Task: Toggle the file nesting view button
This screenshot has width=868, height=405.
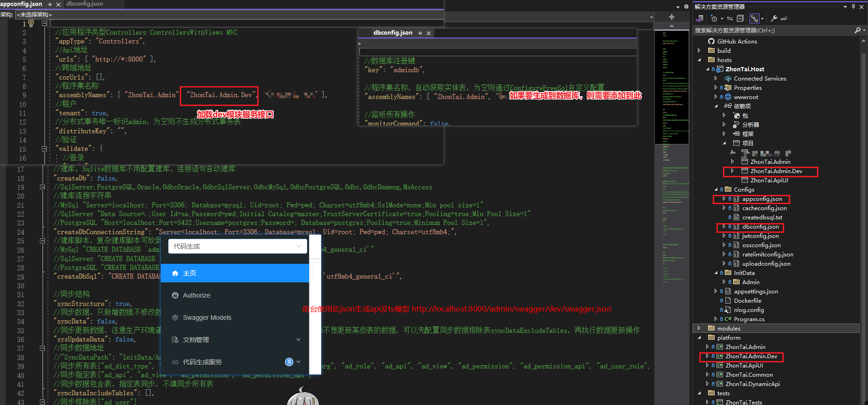Action: coord(754,19)
